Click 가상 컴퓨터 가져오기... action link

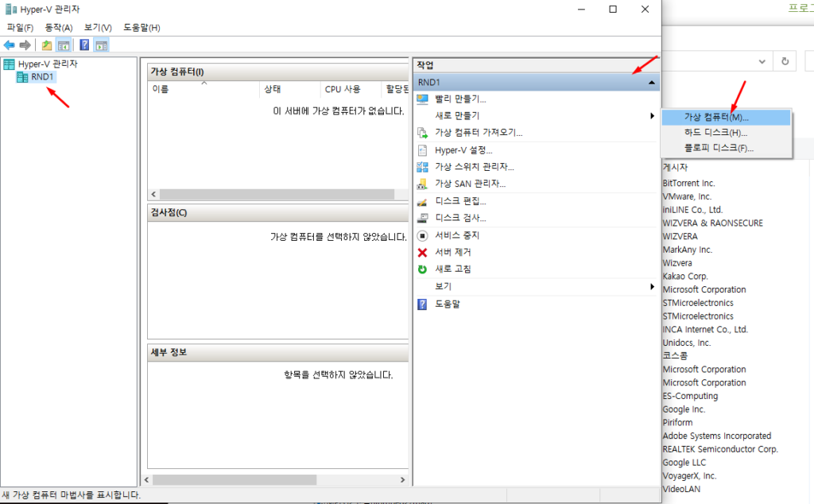click(478, 133)
